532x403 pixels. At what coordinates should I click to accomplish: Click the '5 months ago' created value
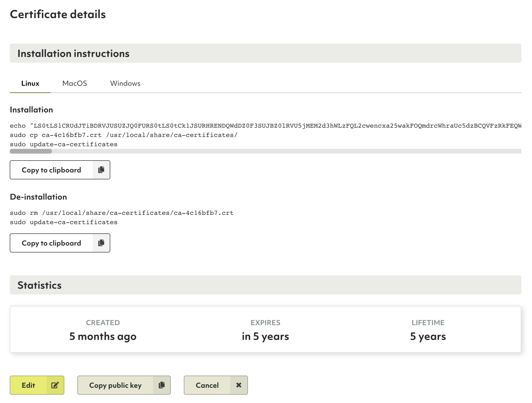tap(103, 337)
